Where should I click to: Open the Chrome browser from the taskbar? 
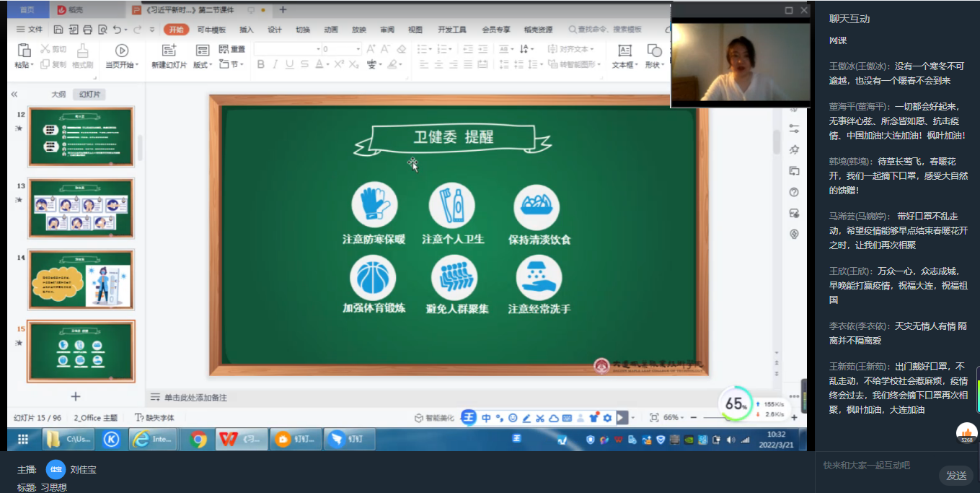[x=198, y=439]
